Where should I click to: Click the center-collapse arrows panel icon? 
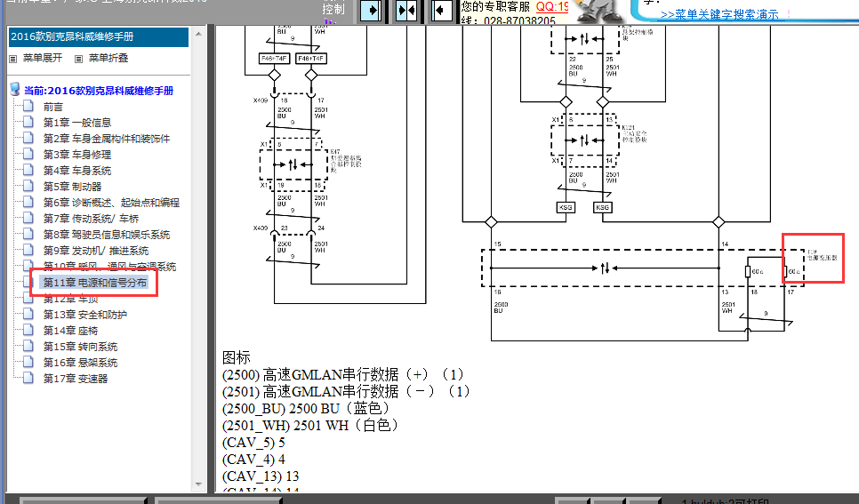point(406,11)
